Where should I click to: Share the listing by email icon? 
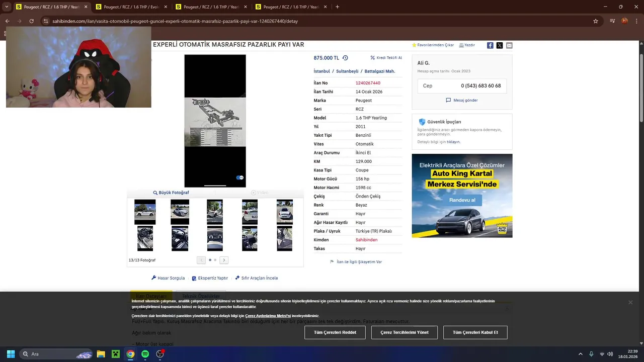pyautogui.click(x=509, y=45)
